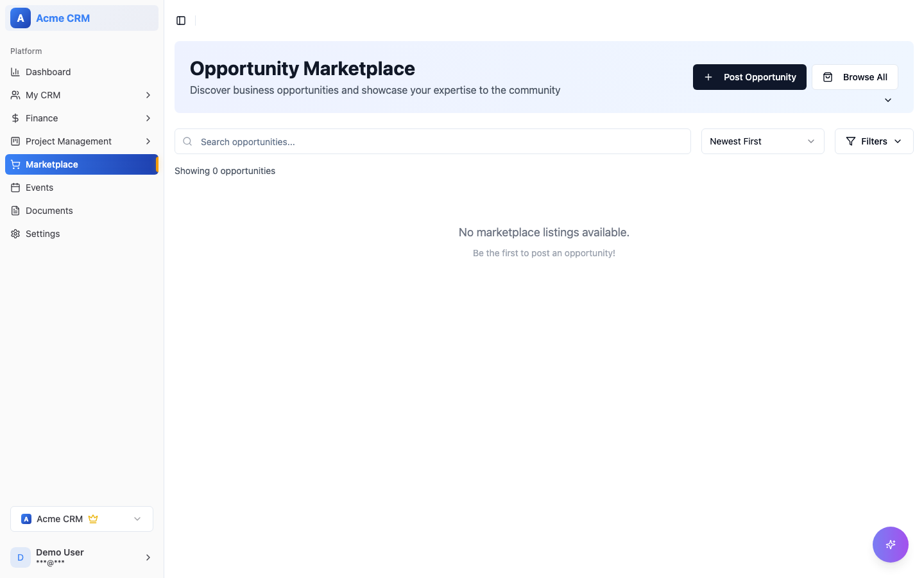
Task: Open the Newest First sort dropdown
Action: pos(762,141)
